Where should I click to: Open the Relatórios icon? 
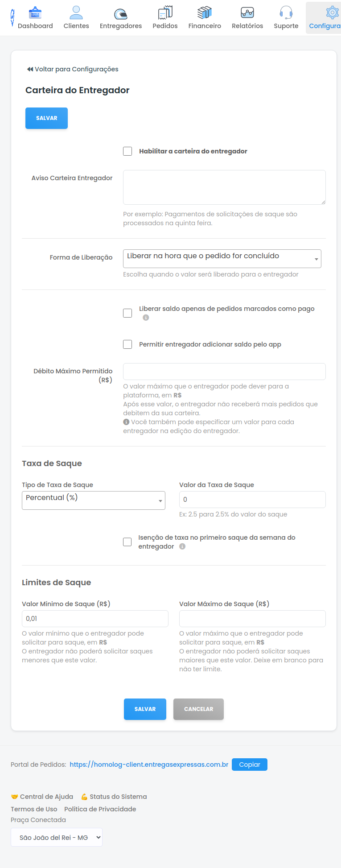pyautogui.click(x=247, y=13)
